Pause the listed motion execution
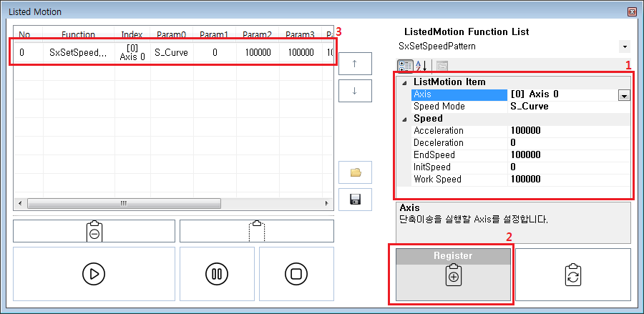 coord(217,273)
